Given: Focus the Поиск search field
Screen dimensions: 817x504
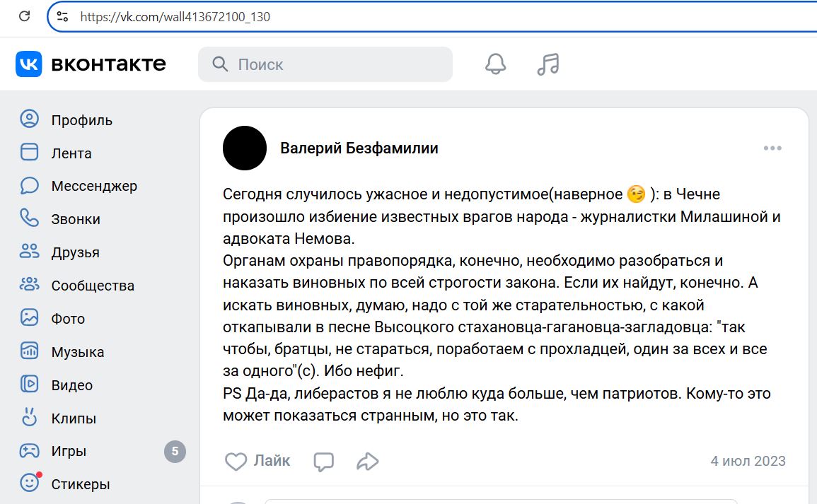Looking at the screenshot, I should 325,64.
